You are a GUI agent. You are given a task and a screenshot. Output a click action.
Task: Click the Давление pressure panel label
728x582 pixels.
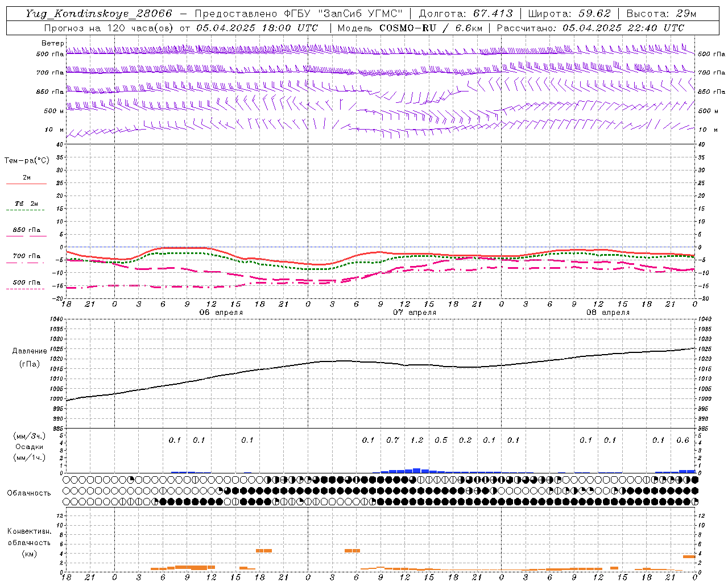30,351
